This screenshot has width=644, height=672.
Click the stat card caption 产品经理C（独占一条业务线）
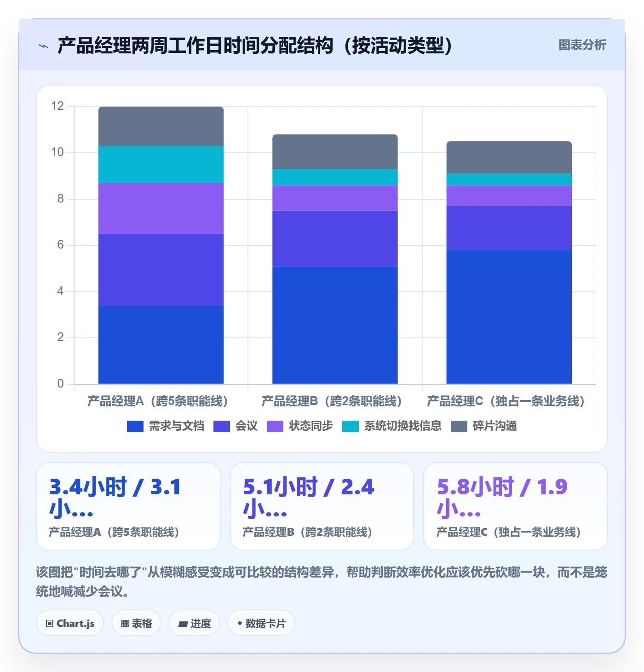(x=509, y=533)
